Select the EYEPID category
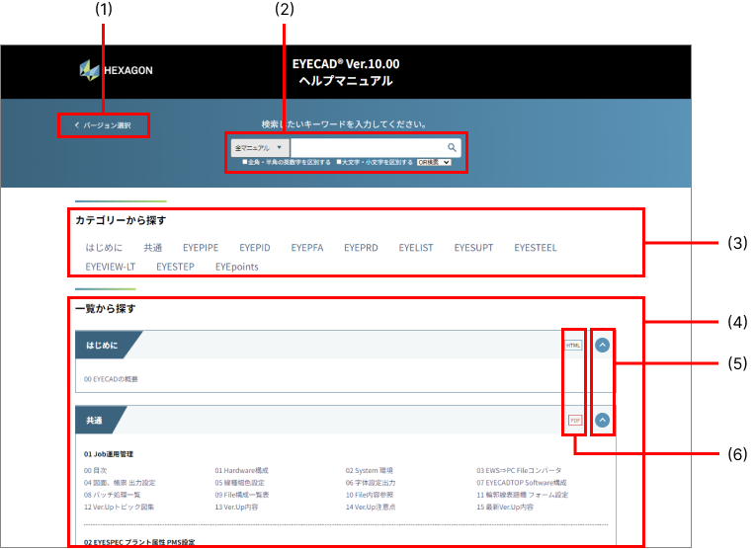The width and height of the screenshot is (756, 549). pyautogui.click(x=255, y=248)
